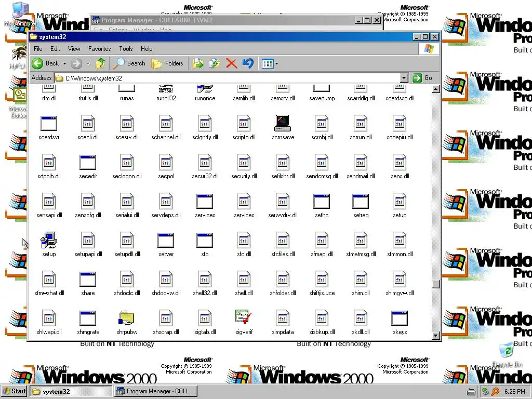
Task: Click the Search toolbar button
Action: coord(129,63)
